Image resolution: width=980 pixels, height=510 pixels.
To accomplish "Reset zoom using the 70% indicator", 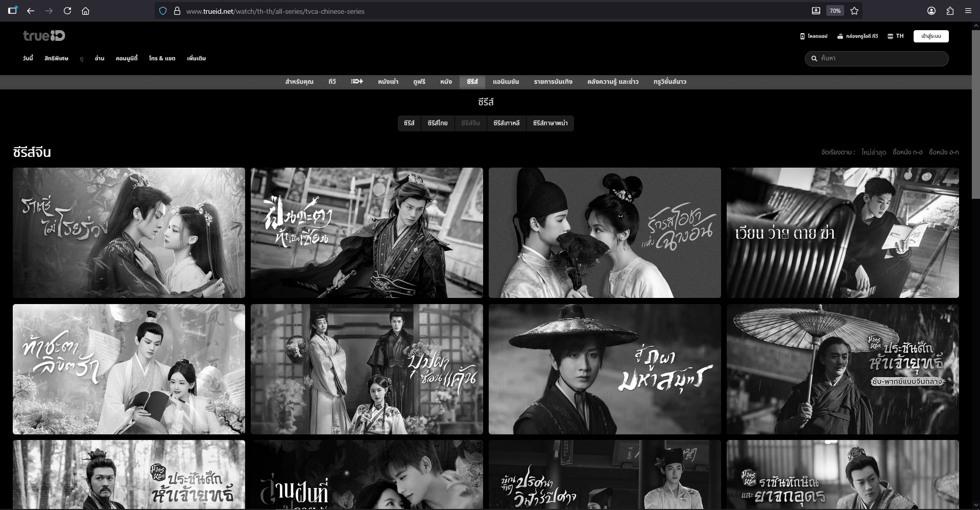I will pyautogui.click(x=835, y=11).
